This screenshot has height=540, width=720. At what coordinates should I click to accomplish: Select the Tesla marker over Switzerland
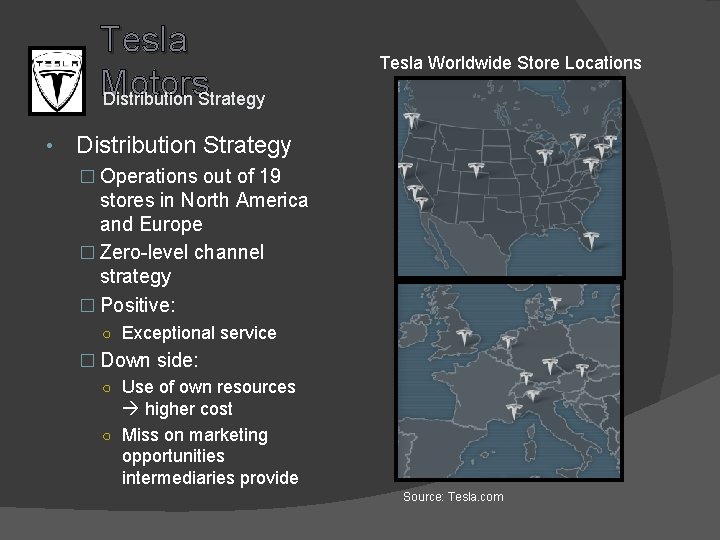(x=526, y=377)
